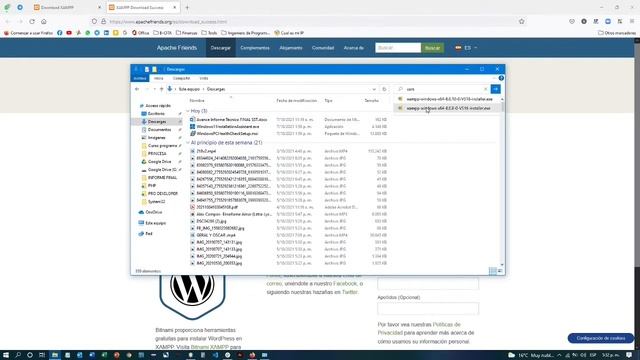Select GERAL Y OSCAR mp4 file
The height and width of the screenshot is (360, 640).
216,235
